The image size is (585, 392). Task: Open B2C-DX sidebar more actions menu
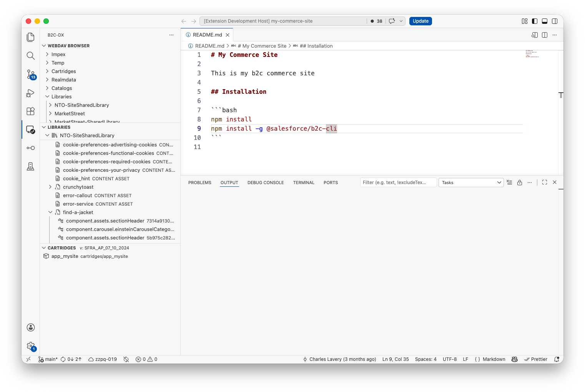[x=171, y=35]
